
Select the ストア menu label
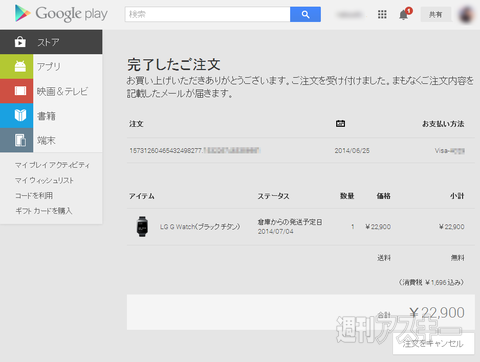[x=48, y=42]
